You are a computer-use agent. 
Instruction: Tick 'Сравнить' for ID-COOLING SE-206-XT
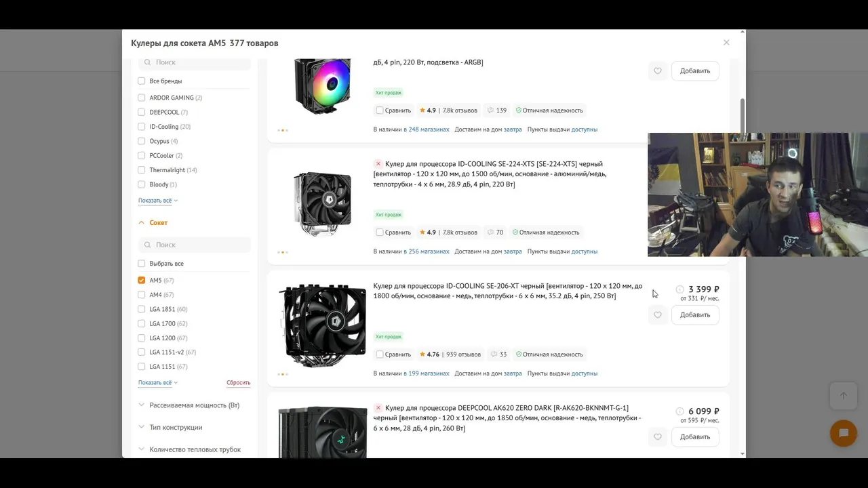[x=380, y=354]
